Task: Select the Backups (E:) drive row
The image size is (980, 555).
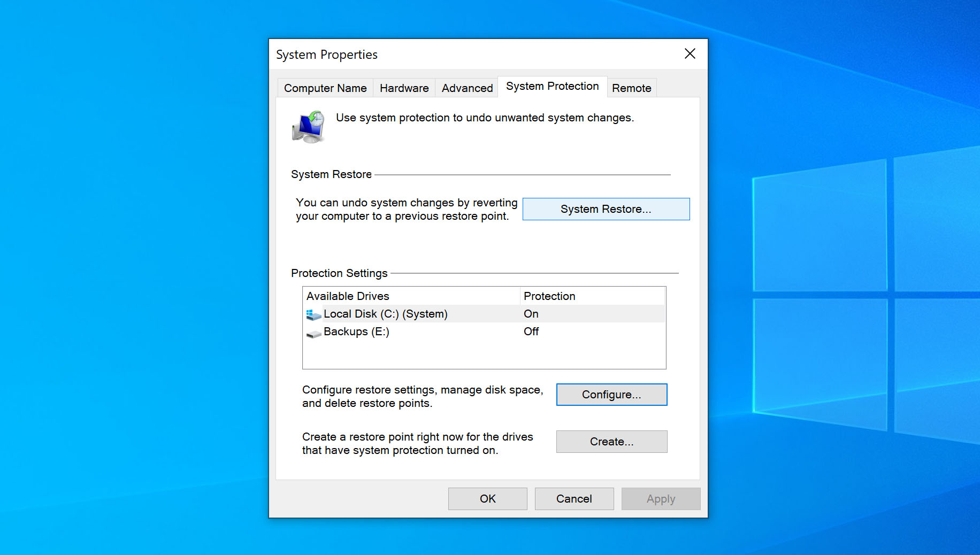Action: 484,332
